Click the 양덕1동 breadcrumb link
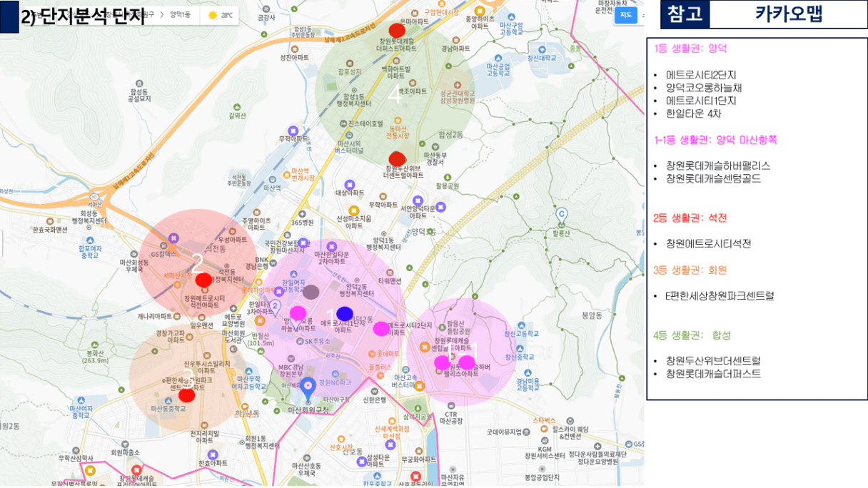 tap(180, 14)
